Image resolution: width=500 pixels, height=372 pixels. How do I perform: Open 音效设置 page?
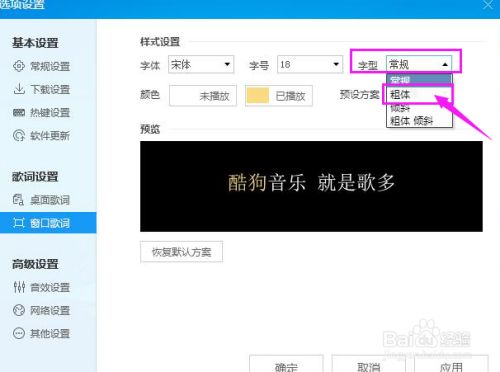50,287
